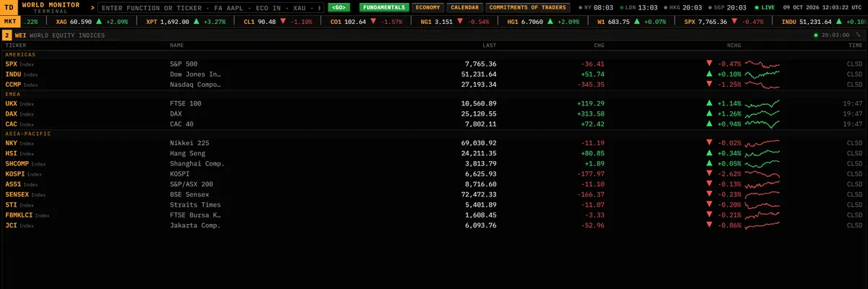
Task: Click the Dow Jones last price 51,231.64
Action: pyautogui.click(x=479, y=74)
